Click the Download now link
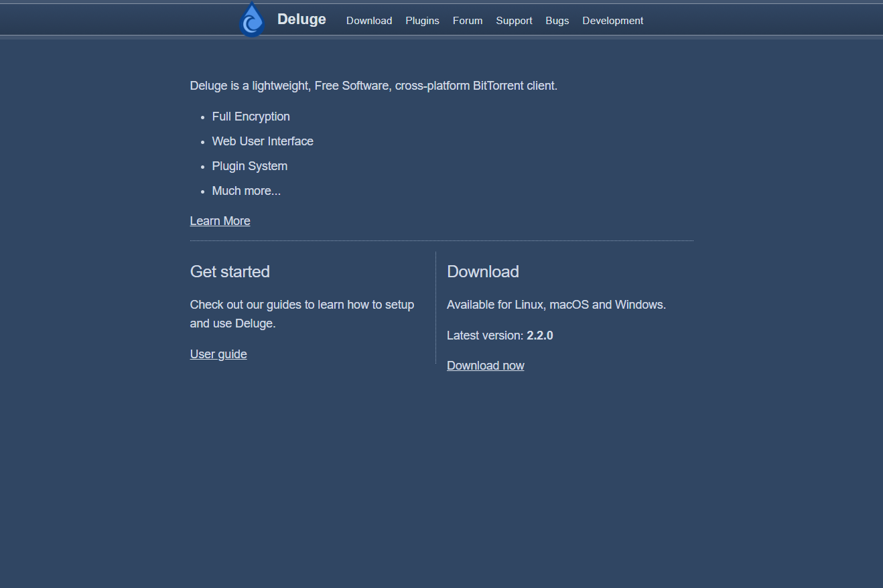This screenshot has width=883, height=588. coord(486,366)
